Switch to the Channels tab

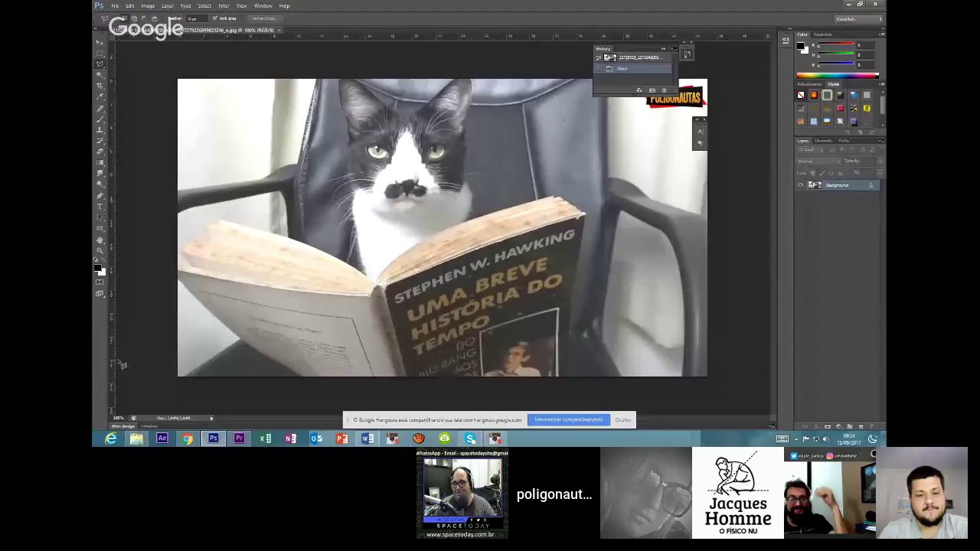pyautogui.click(x=823, y=141)
